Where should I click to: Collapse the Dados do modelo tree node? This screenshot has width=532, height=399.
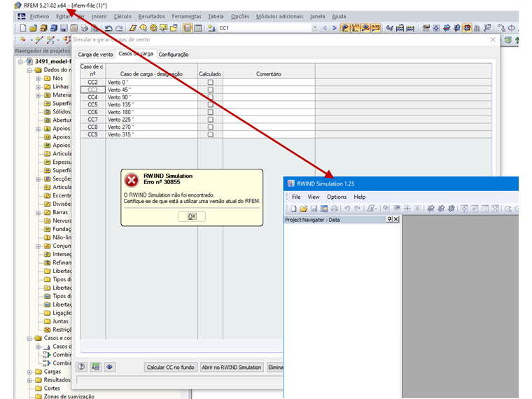tap(29, 70)
